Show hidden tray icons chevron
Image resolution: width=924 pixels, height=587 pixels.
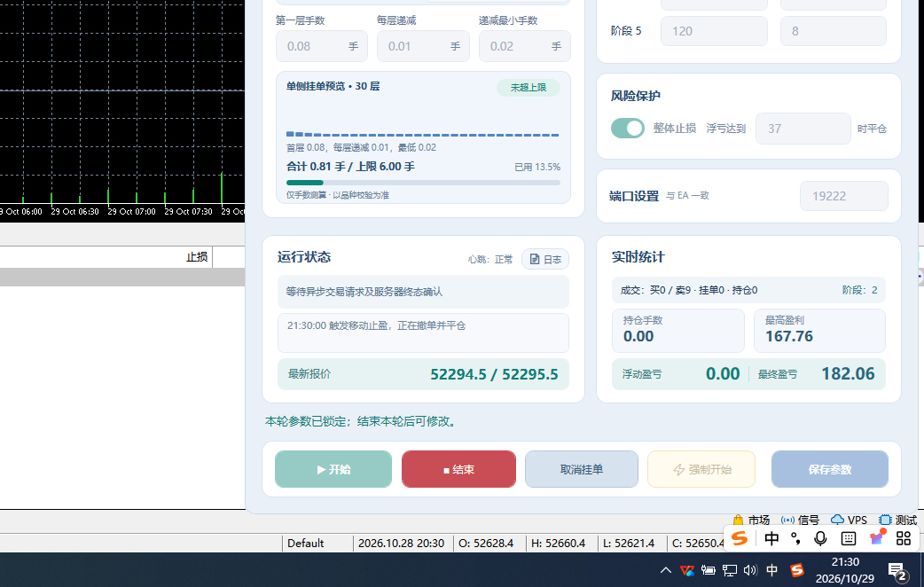coord(666,570)
